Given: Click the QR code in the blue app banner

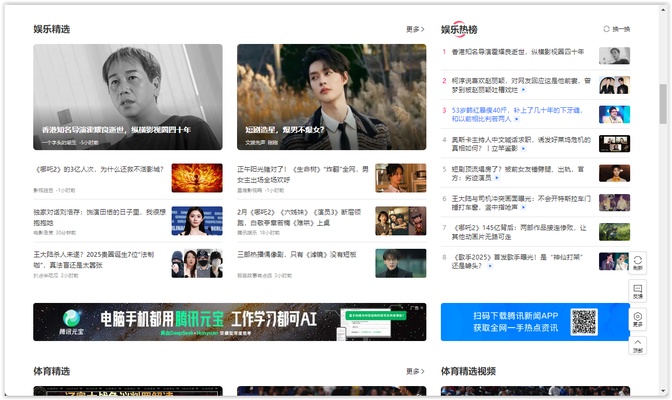Looking at the screenshot, I should (x=583, y=322).
